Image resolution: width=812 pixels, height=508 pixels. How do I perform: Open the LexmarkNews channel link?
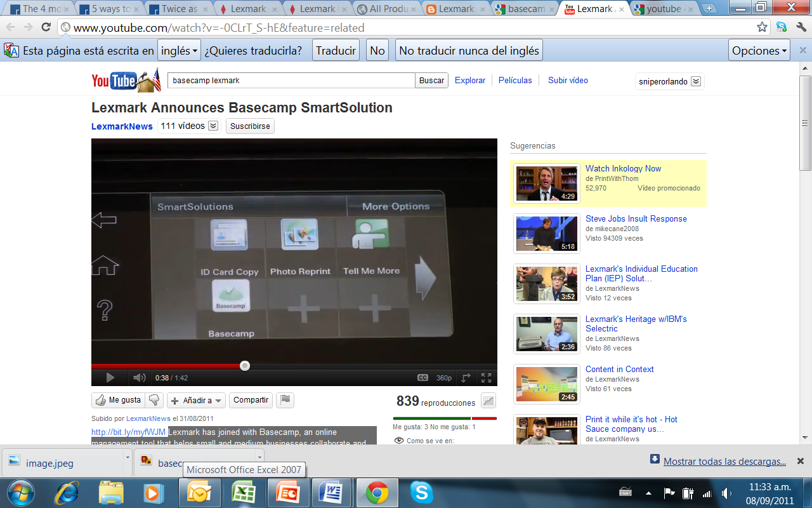pyautogui.click(x=122, y=126)
